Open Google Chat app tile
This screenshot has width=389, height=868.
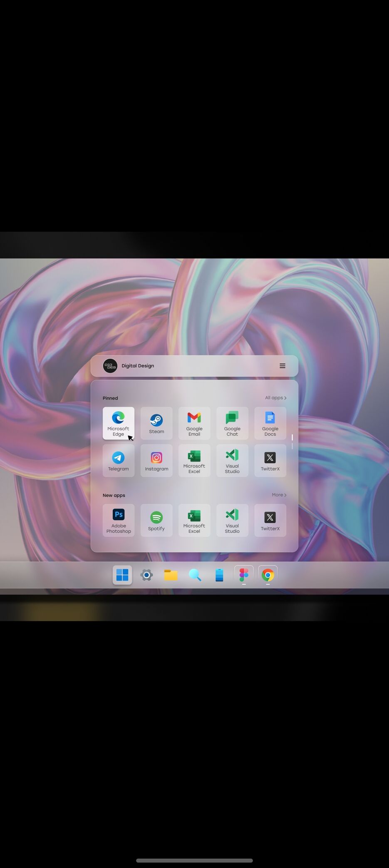click(232, 423)
